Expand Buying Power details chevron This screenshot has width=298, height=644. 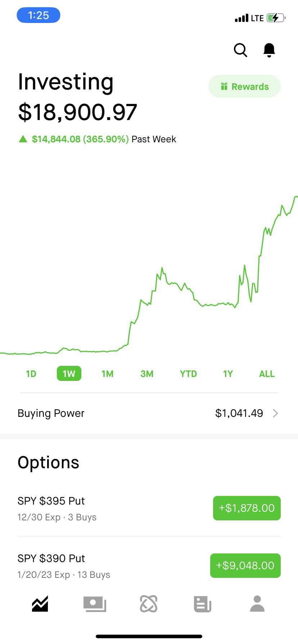(x=275, y=413)
